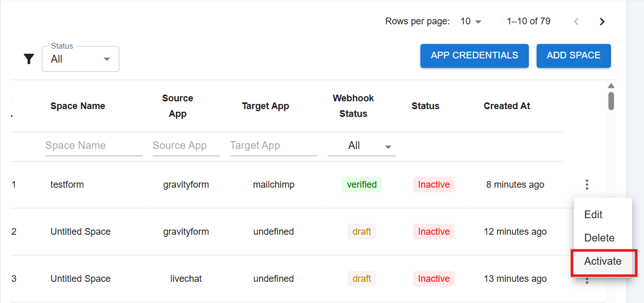Screen dimensions: 644x303
Task: Click the draft badge in livechat row
Action: [x=362, y=279]
